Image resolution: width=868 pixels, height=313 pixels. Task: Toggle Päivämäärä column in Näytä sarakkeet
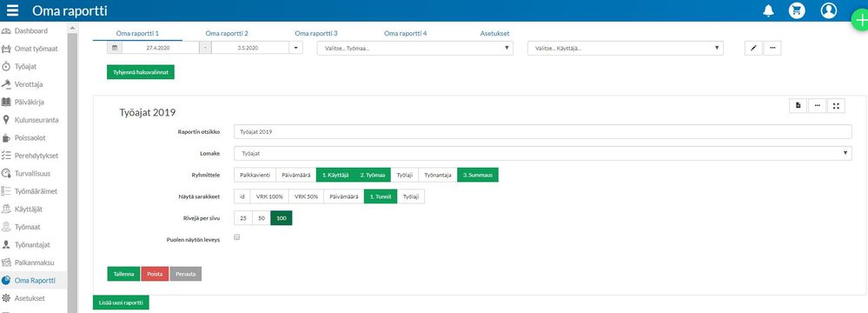coord(344,196)
